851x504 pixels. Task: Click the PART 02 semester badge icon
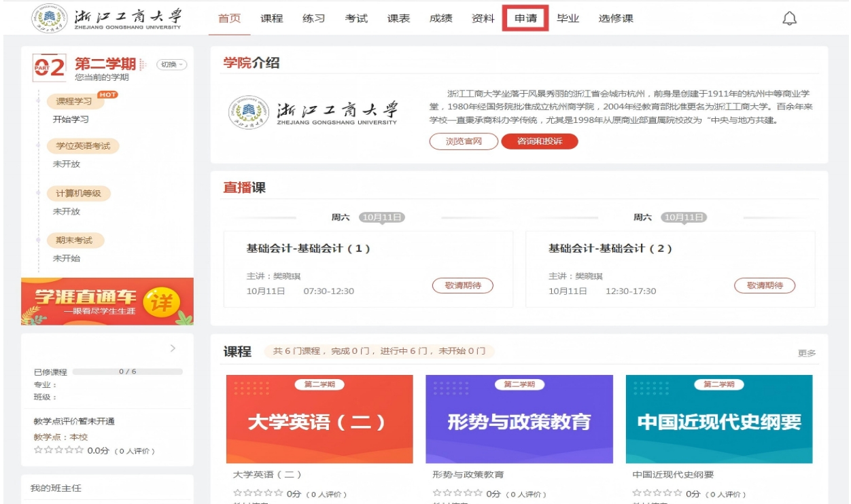(49, 67)
